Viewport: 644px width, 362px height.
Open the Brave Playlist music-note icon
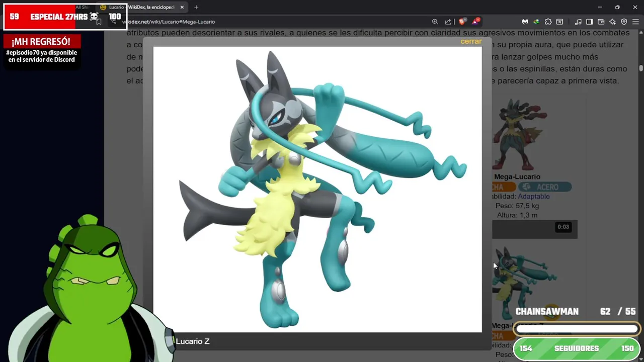[x=578, y=22]
